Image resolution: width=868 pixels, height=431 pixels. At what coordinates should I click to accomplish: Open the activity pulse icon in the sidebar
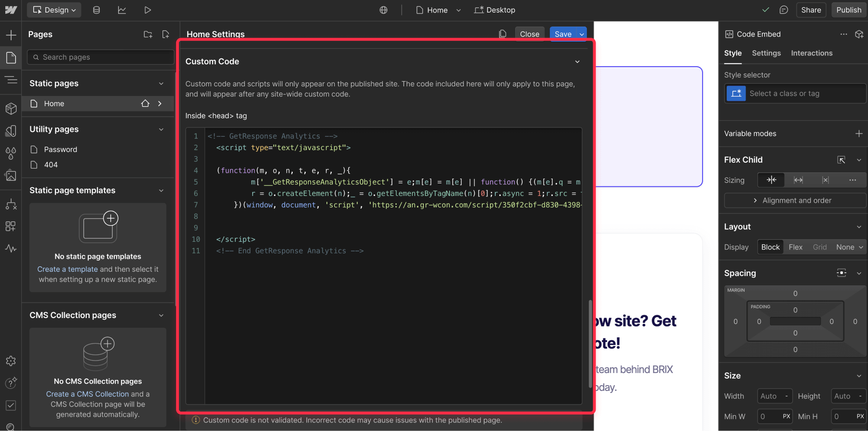pyautogui.click(x=11, y=249)
